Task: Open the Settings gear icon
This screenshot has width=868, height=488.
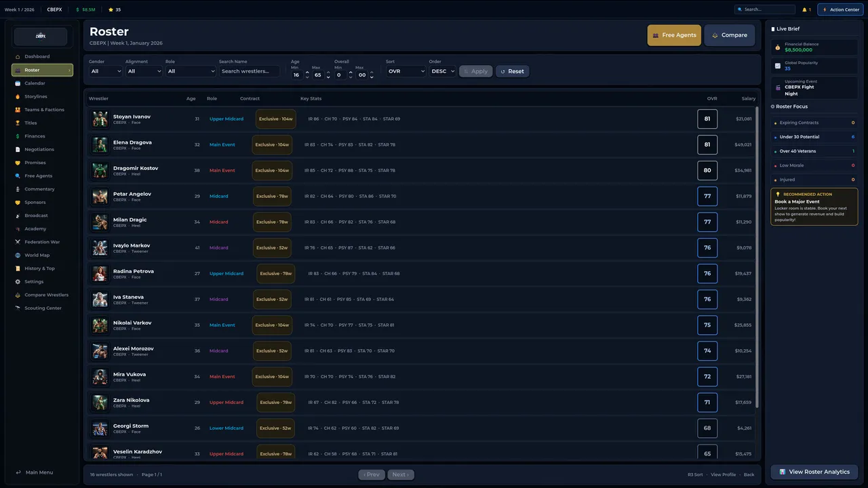Action: [18, 281]
